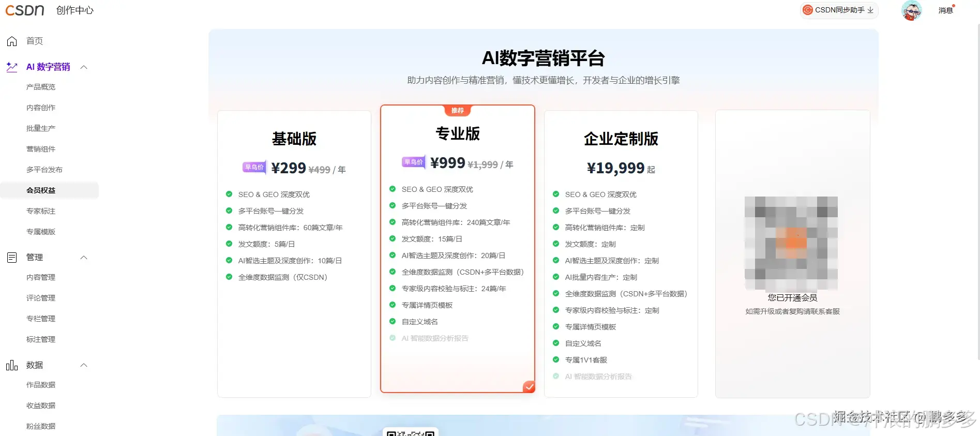Click the ¥999 price on 专业版
Image resolution: width=980 pixels, height=436 pixels.
(448, 163)
